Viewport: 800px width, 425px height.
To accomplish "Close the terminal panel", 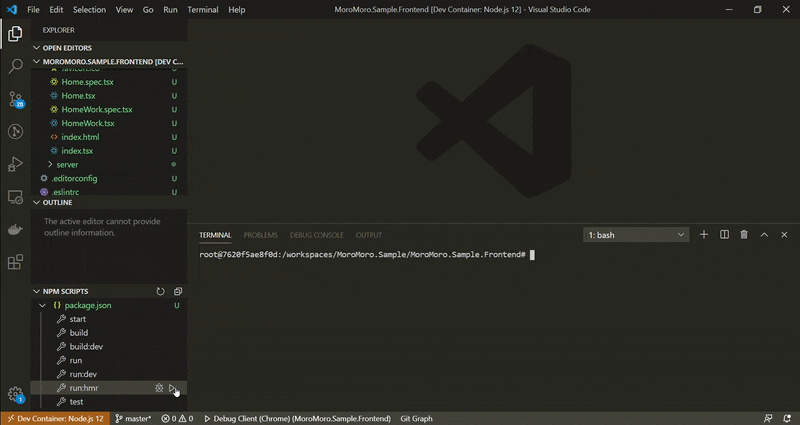I will click(x=784, y=235).
